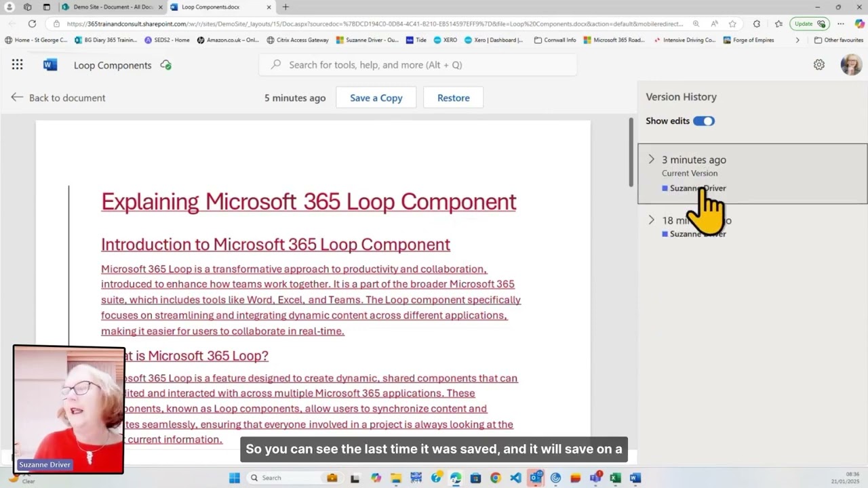
Task: Open the browser favourites list icon
Action: (778, 24)
